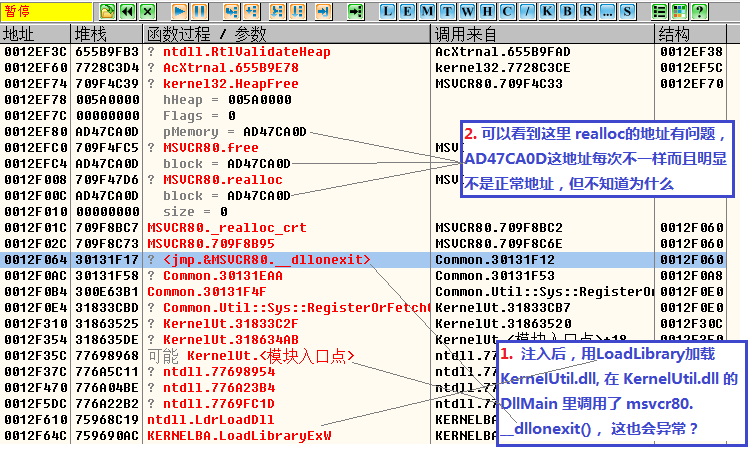Open Handles window with H button
Viewport: 756px width, 452px height.
click(x=487, y=11)
